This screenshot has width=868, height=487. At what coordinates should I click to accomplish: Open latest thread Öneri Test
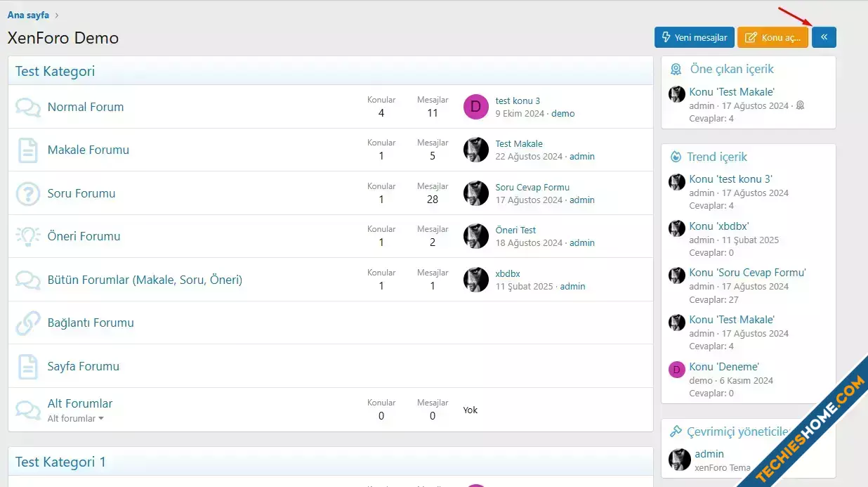coord(515,230)
